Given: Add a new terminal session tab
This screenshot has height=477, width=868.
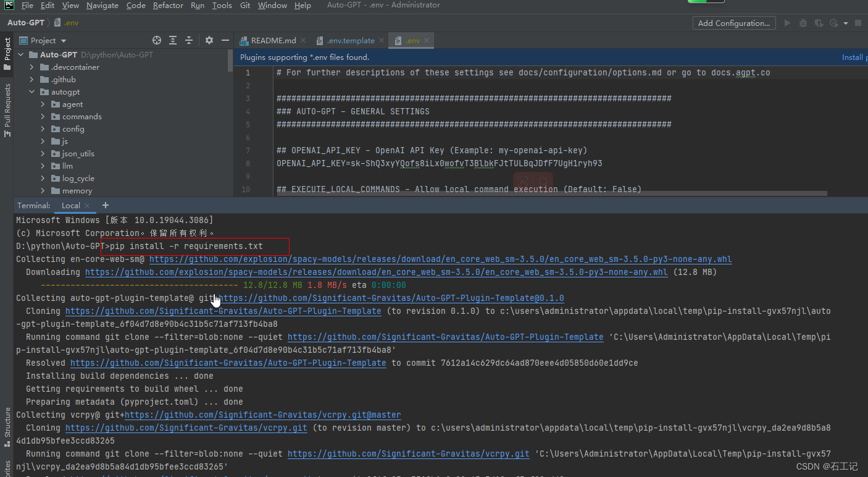Looking at the screenshot, I should click(105, 205).
